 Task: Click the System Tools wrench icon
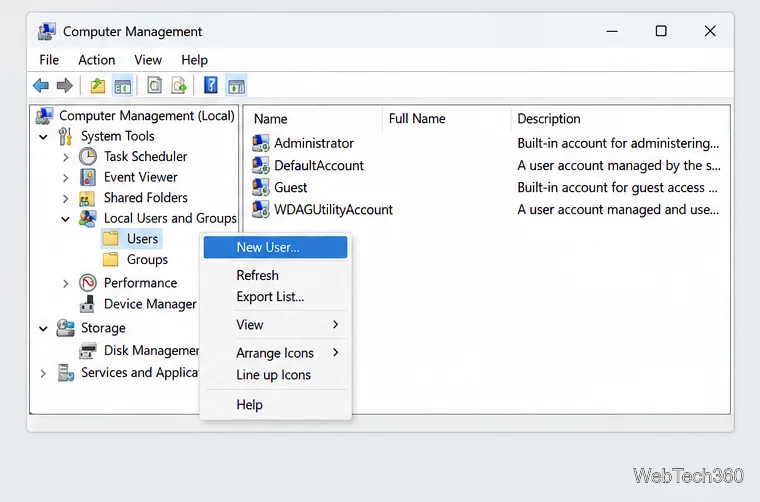pyautogui.click(x=65, y=136)
